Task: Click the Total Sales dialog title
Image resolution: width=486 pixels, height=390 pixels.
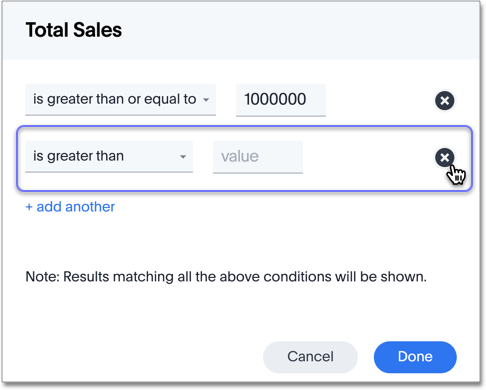Action: (74, 30)
